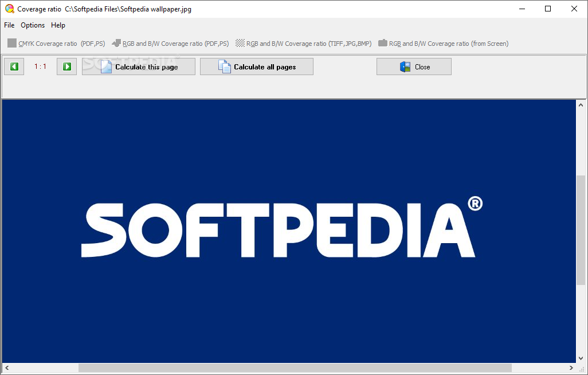Select RGB and B/W Coverage ratio (PDF,PS)
Image resolution: width=588 pixels, height=375 pixels.
point(170,44)
